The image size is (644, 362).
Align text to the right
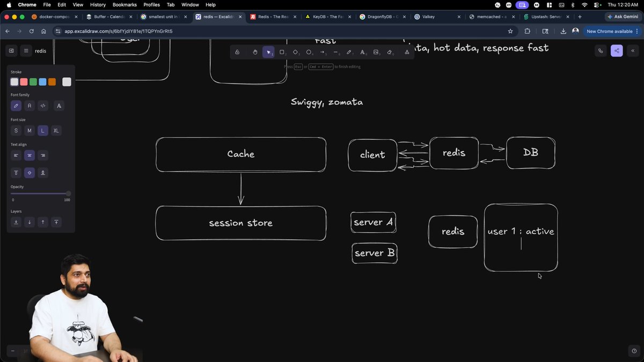point(43,156)
